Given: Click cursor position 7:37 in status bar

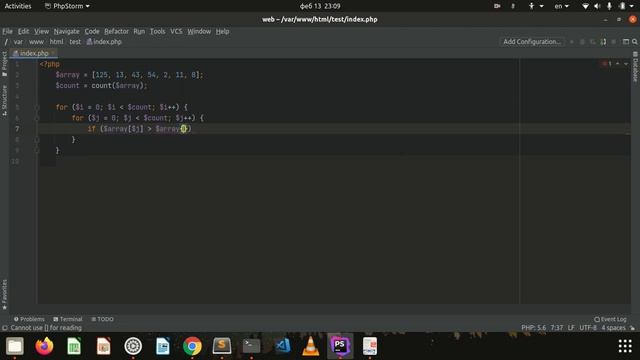Looking at the screenshot, I should coord(557,328).
